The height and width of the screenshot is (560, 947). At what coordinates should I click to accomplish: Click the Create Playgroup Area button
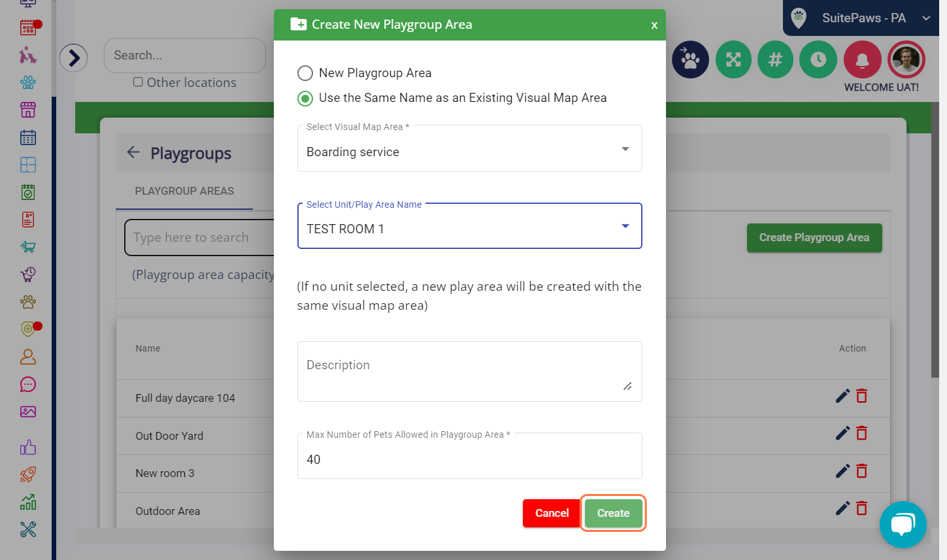[814, 238]
